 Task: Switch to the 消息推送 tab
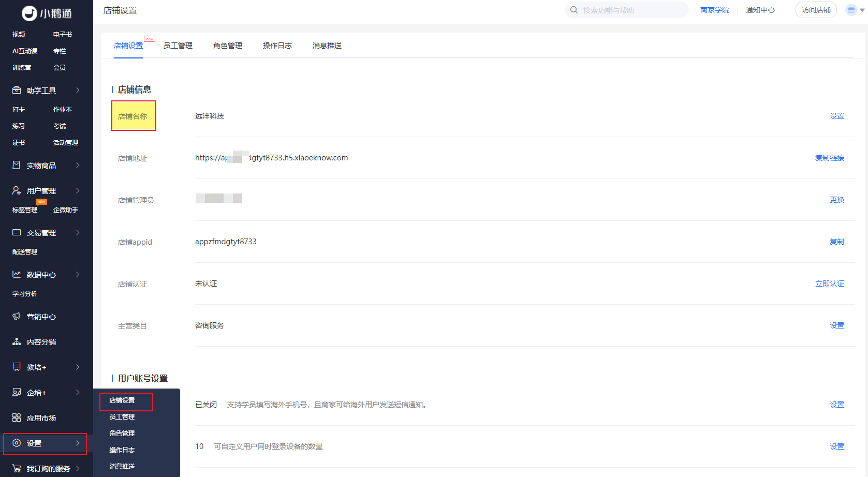tap(327, 46)
